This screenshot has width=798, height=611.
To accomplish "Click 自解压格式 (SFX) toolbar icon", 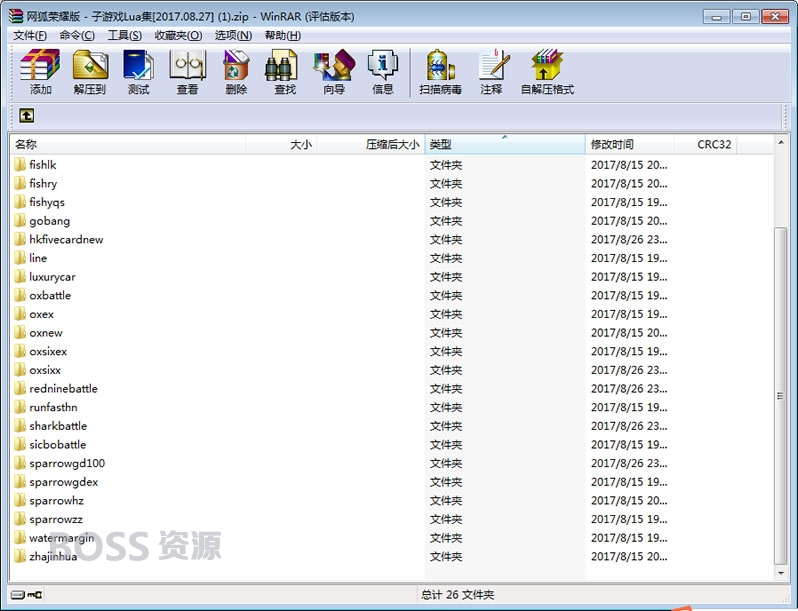I will click(x=547, y=65).
